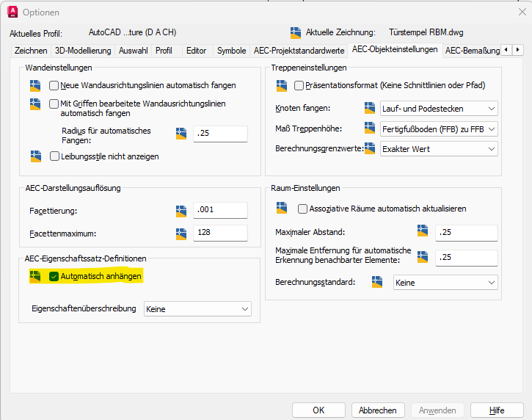Click drawing icon beside Facettierung field

pyautogui.click(x=182, y=211)
